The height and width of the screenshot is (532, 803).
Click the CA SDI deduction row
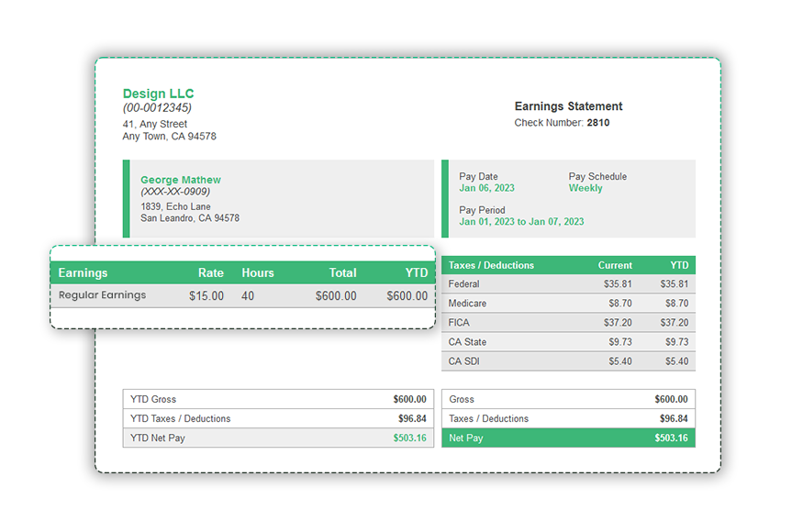(x=569, y=361)
